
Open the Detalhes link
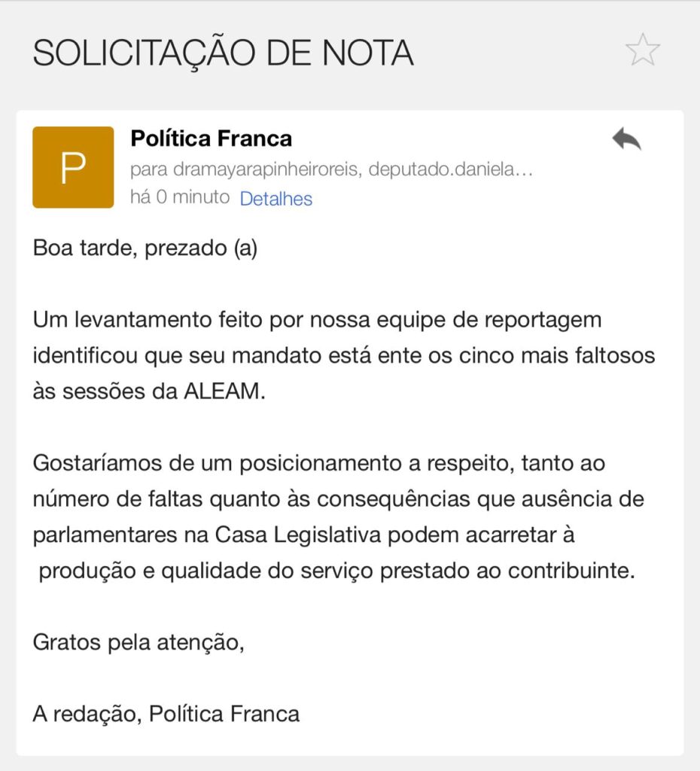click(x=275, y=199)
